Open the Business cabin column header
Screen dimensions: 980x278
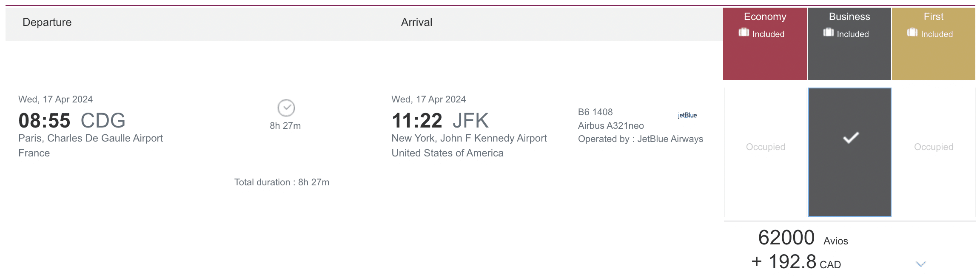[x=849, y=17]
